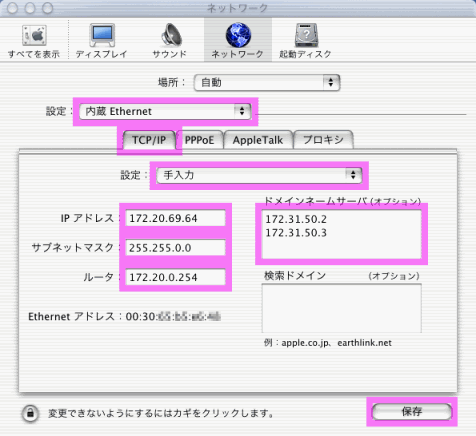Click the IP アドレス field with 172.20.69.64
The height and width of the screenshot is (436, 476).
[x=175, y=218]
